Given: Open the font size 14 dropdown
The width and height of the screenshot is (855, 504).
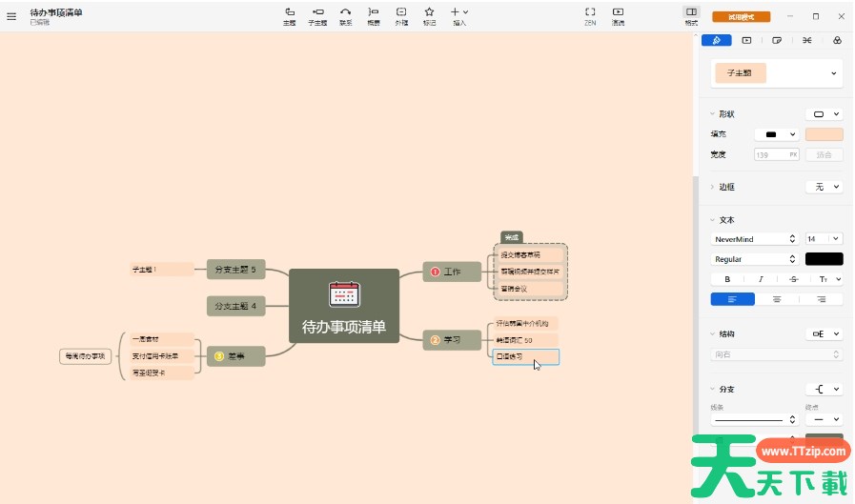Looking at the screenshot, I should [x=824, y=239].
